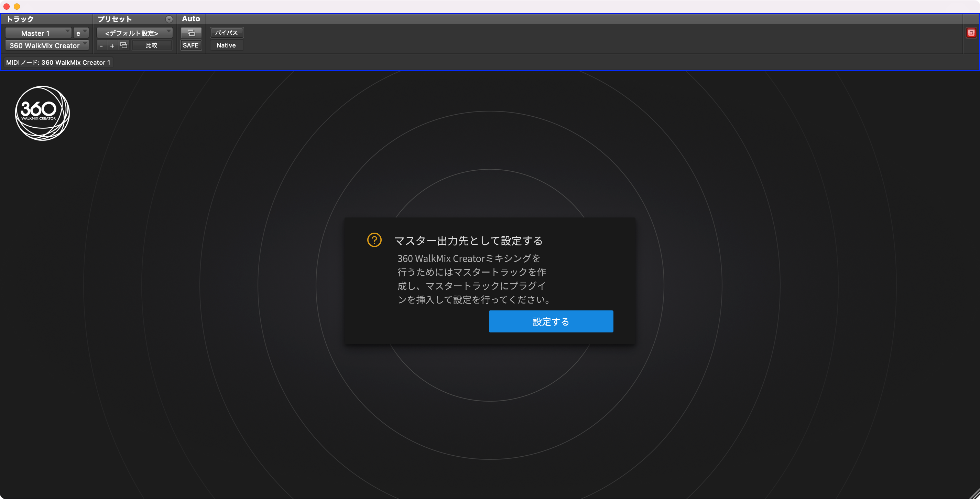
Task: Click the 360 WalkMix Creator logo
Action: point(43,113)
